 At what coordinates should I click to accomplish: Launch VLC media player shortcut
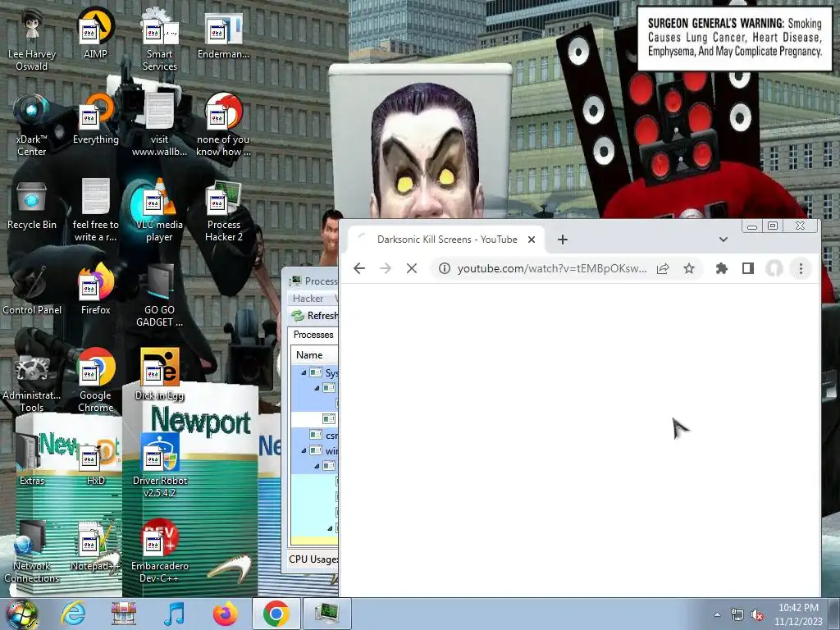click(x=159, y=211)
